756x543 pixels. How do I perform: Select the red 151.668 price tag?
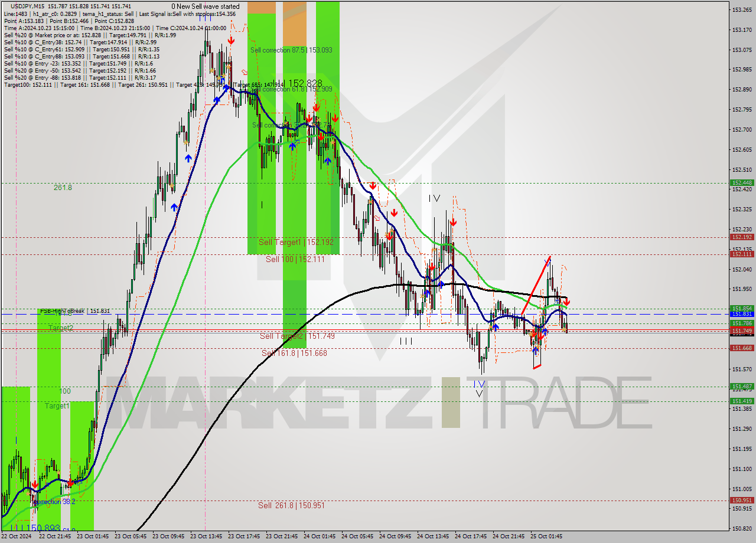(x=742, y=348)
